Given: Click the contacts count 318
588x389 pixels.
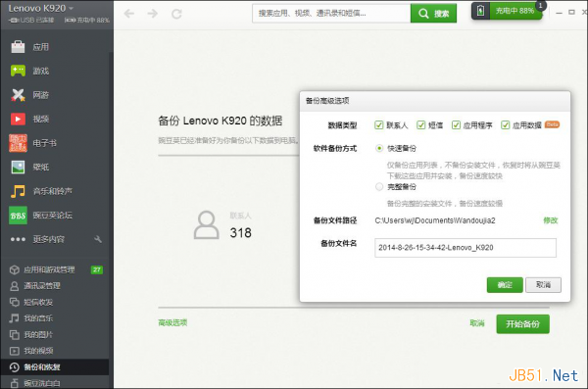Looking at the screenshot, I should pos(241,233).
